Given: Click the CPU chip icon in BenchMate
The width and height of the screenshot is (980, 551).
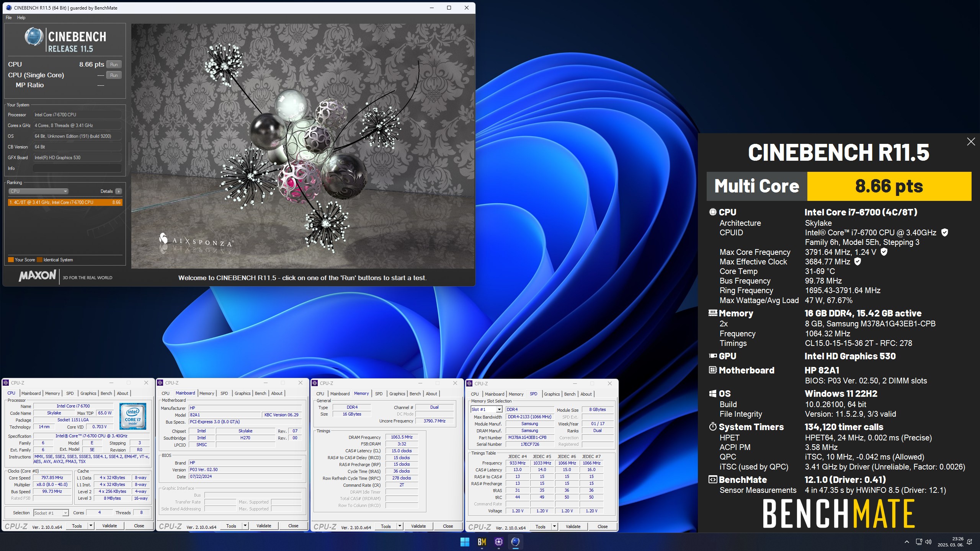Looking at the screenshot, I should [x=712, y=212].
